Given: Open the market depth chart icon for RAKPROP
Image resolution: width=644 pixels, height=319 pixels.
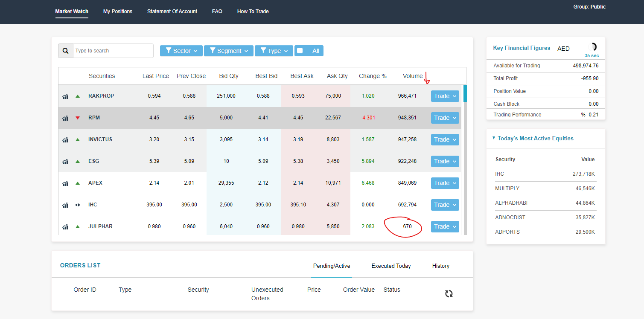Looking at the screenshot, I should (x=65, y=96).
